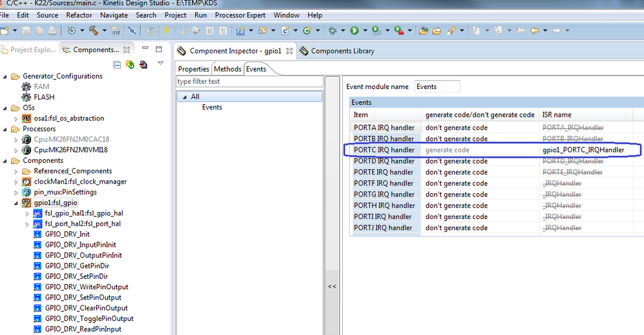Viewport: 644px width, 335px height.
Task: Click the Back arrow navigation icon
Action: pos(534,30)
